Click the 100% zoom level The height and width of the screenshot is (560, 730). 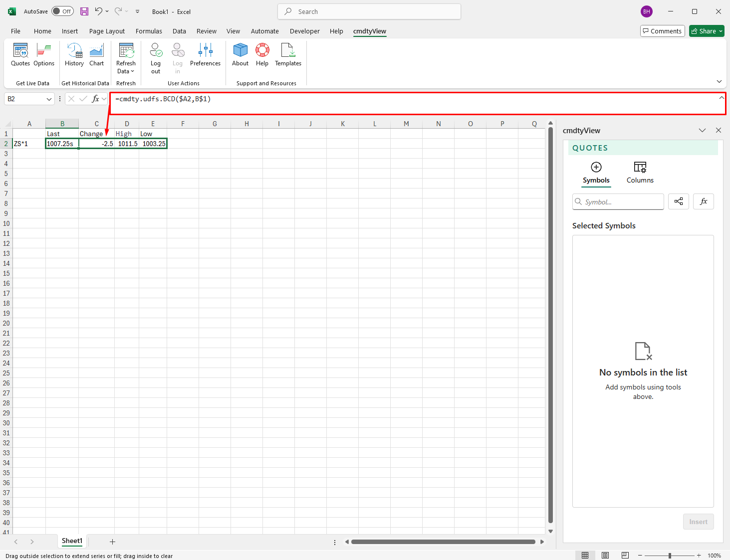click(x=714, y=556)
